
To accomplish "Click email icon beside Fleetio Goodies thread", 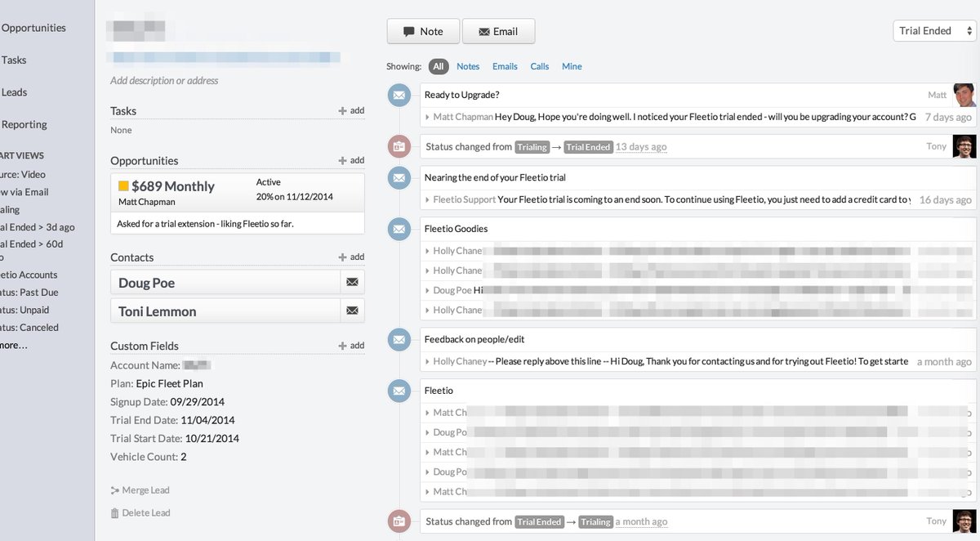I will click(399, 229).
